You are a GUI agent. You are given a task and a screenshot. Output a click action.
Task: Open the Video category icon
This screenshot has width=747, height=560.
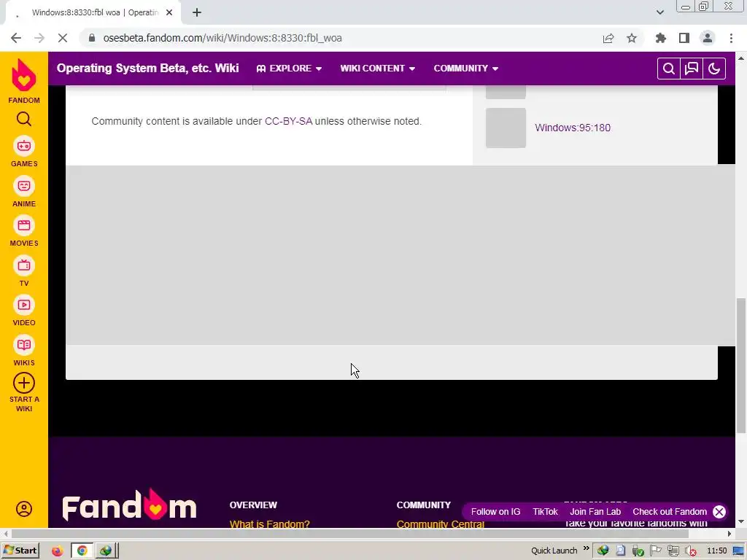pyautogui.click(x=24, y=305)
